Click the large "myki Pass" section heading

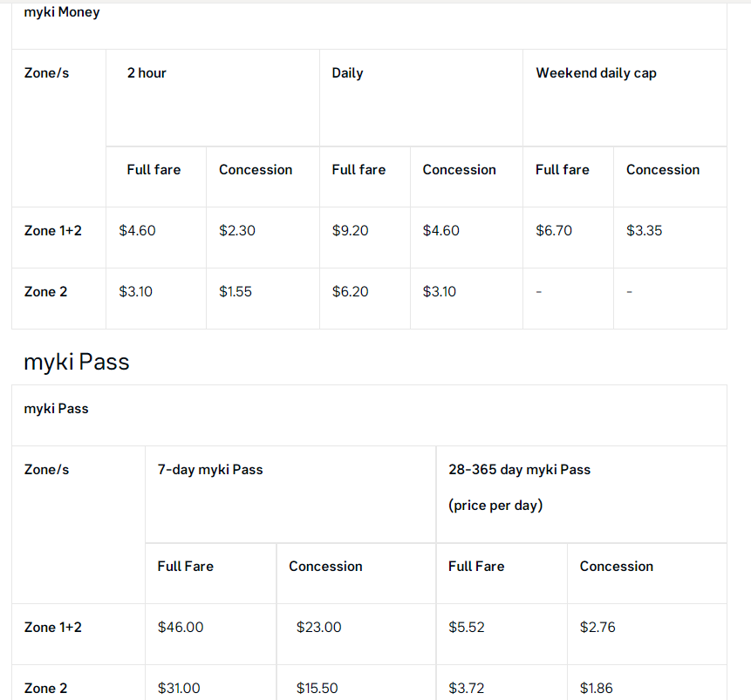[x=77, y=362]
